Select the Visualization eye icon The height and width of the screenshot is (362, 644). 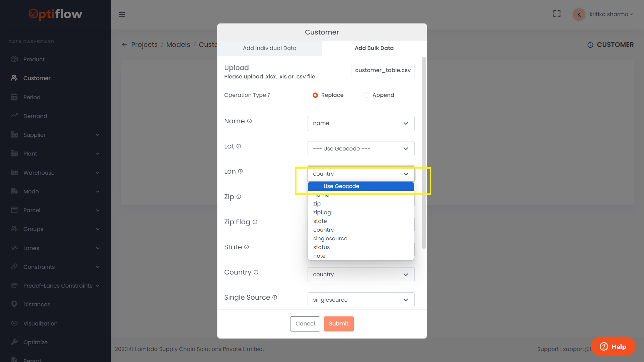point(14,323)
